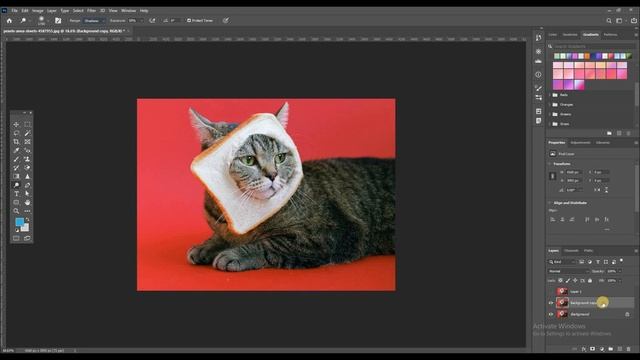
Task: Switch to the Channels tab
Action: (x=571, y=251)
